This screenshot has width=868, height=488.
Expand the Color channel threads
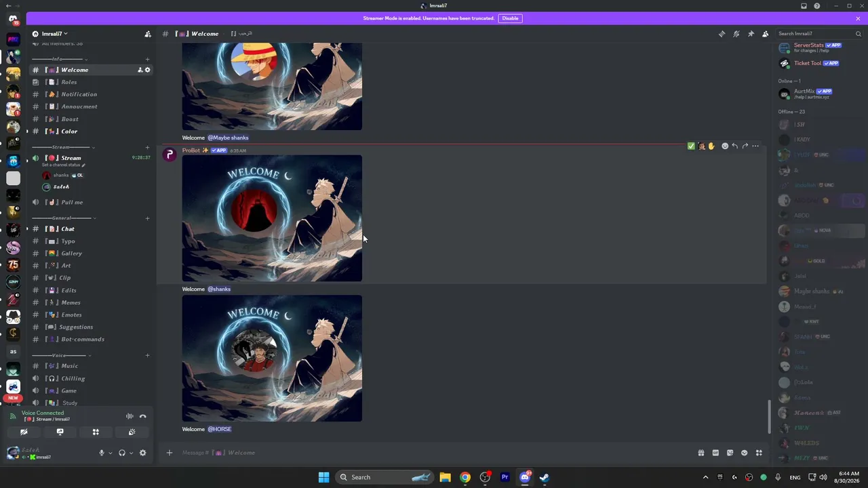(x=27, y=131)
